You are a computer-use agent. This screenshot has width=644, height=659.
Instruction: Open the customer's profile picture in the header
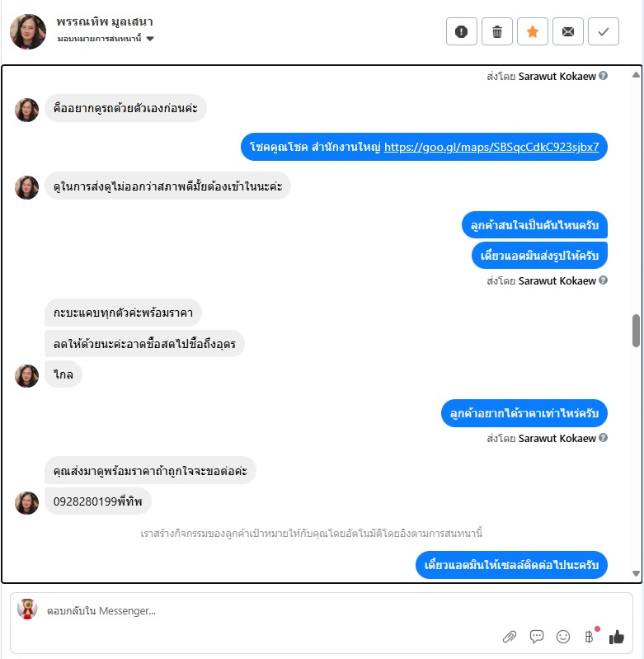pyautogui.click(x=28, y=31)
